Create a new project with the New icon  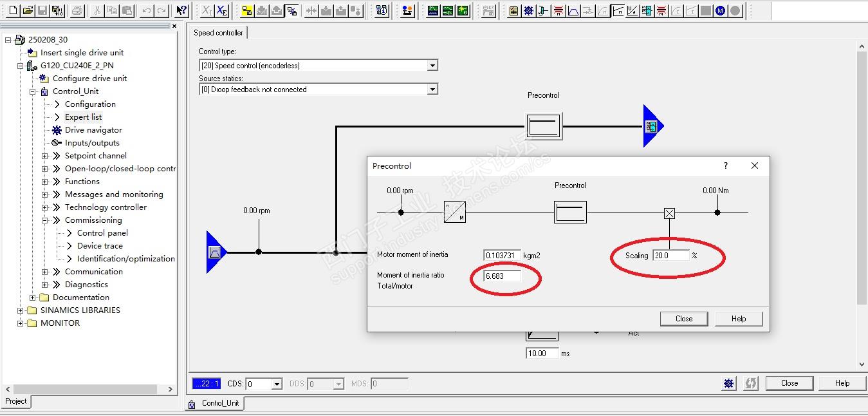coord(13,10)
